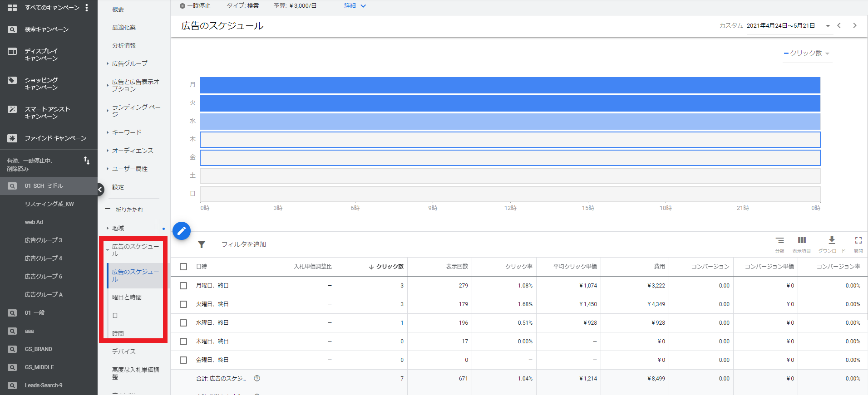Toggle the campaign sort arrows icon
868x395 pixels.
coord(87,161)
